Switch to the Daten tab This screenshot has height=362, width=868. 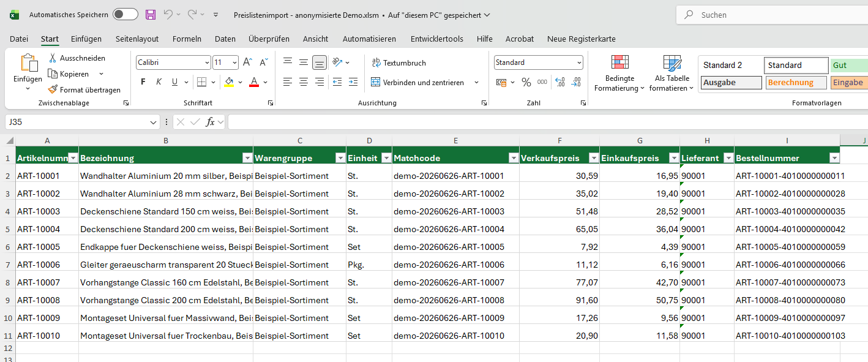(225, 39)
